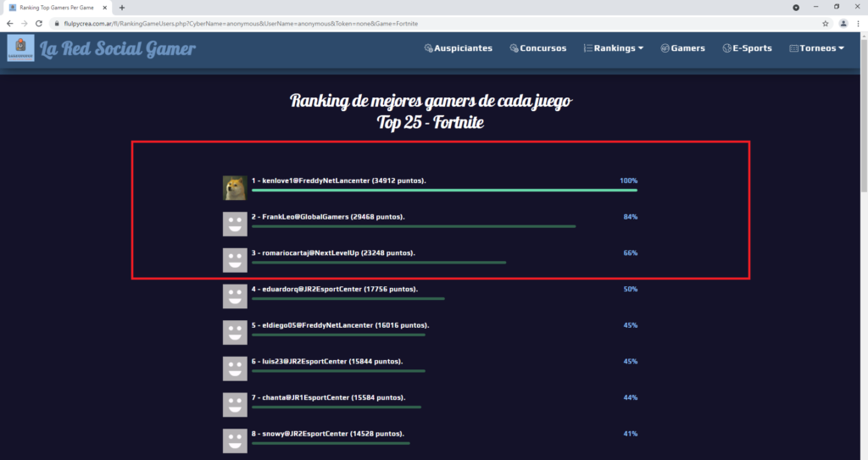Click the page vertical scrollbar thumb
Screen dimensions: 868x460
pos(864,116)
